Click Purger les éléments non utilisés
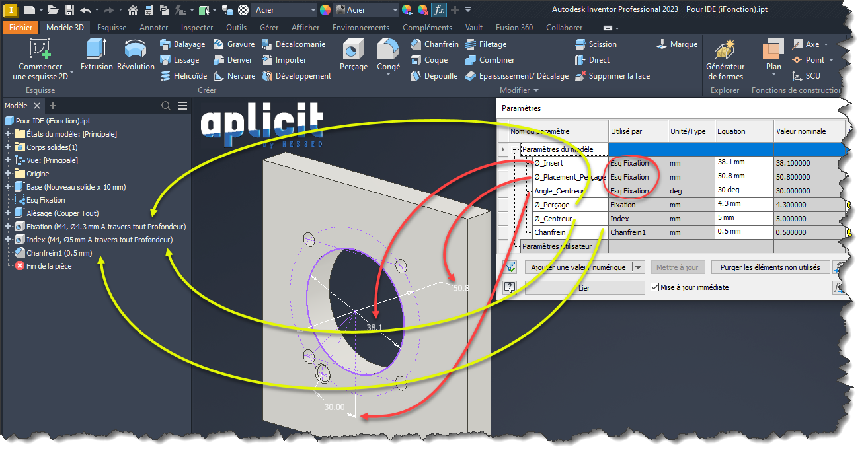868x457 pixels. [x=770, y=267]
